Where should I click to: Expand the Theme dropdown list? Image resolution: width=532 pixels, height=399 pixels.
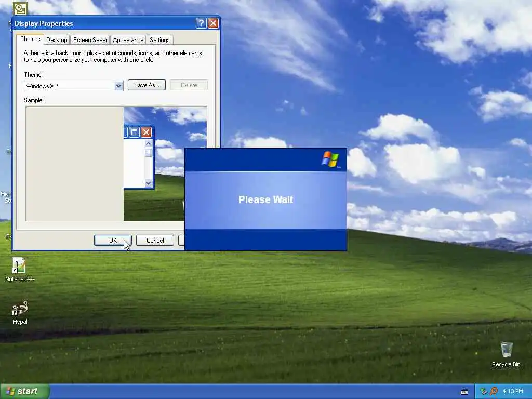(x=118, y=86)
